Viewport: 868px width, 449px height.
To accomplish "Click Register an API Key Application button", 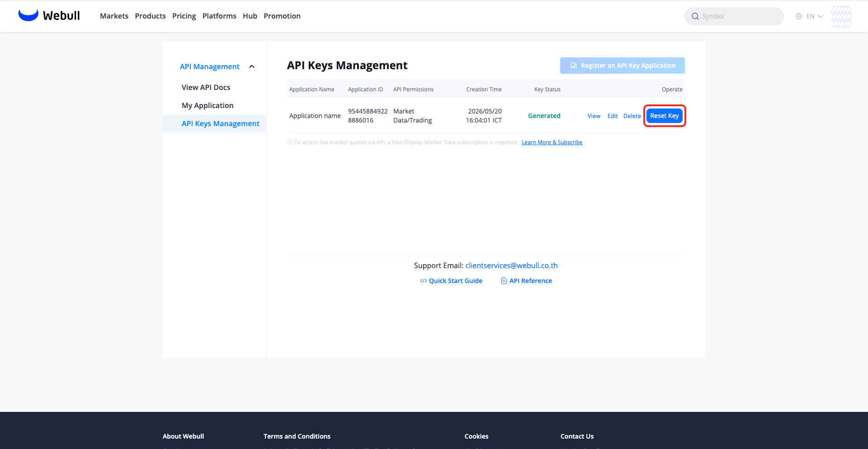I will (x=622, y=66).
